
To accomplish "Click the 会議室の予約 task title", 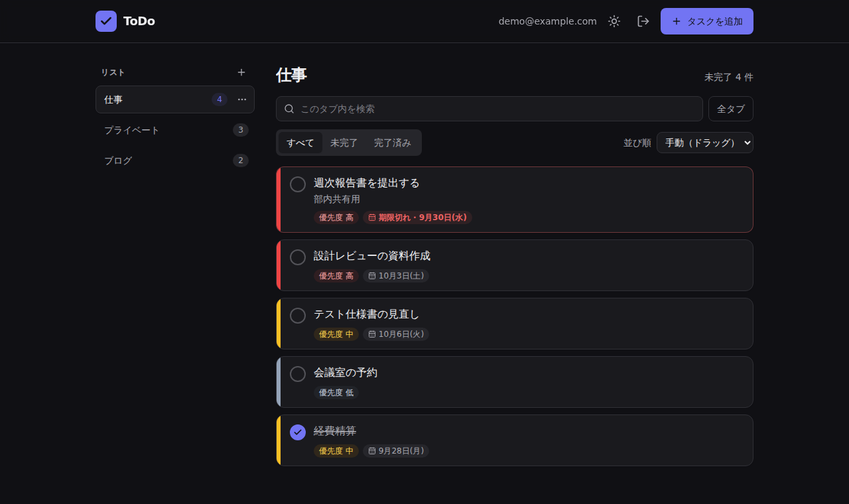I will click(x=346, y=373).
